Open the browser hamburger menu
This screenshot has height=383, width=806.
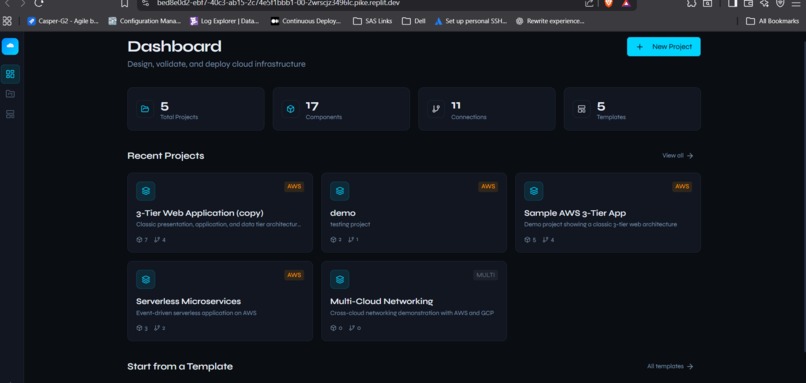(x=796, y=3)
